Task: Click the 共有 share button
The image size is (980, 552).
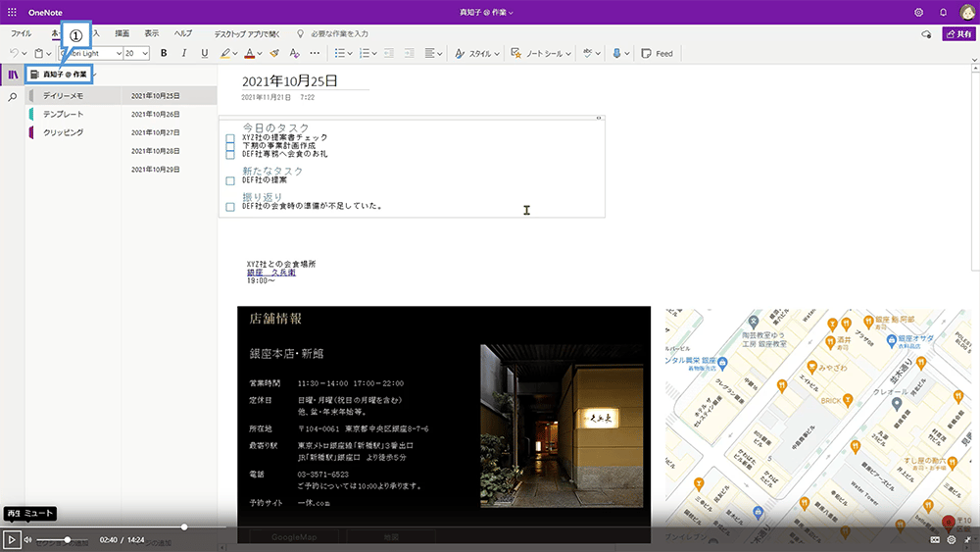Action: pos(958,33)
